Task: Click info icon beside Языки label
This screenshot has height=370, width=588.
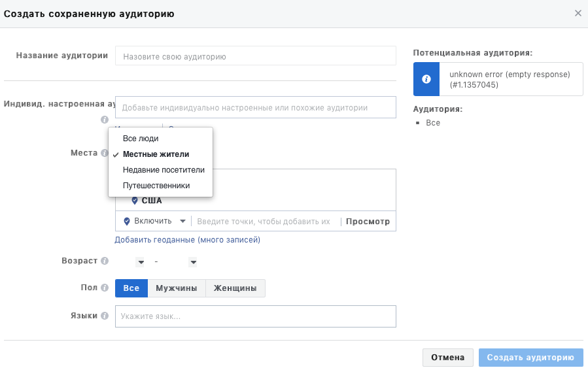Action: pos(104,316)
